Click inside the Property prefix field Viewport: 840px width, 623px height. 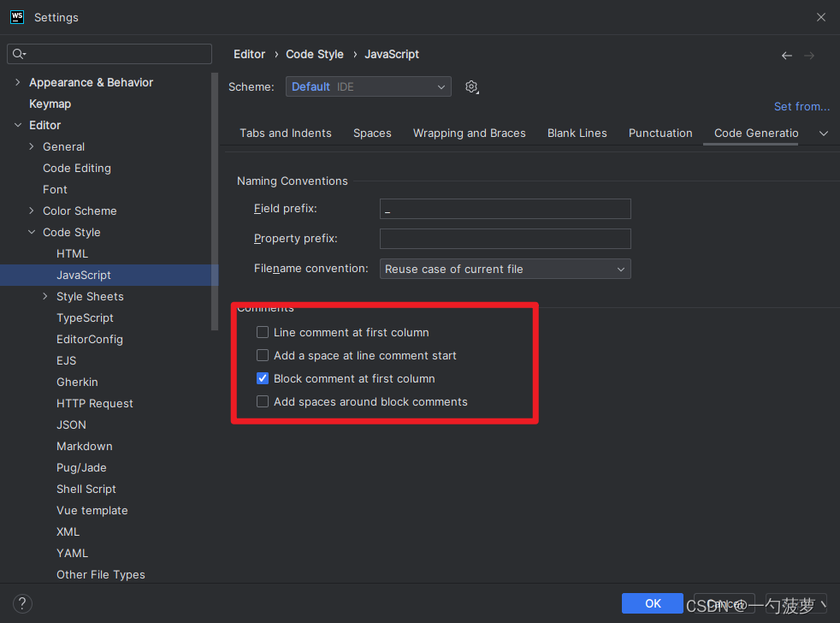coord(505,238)
